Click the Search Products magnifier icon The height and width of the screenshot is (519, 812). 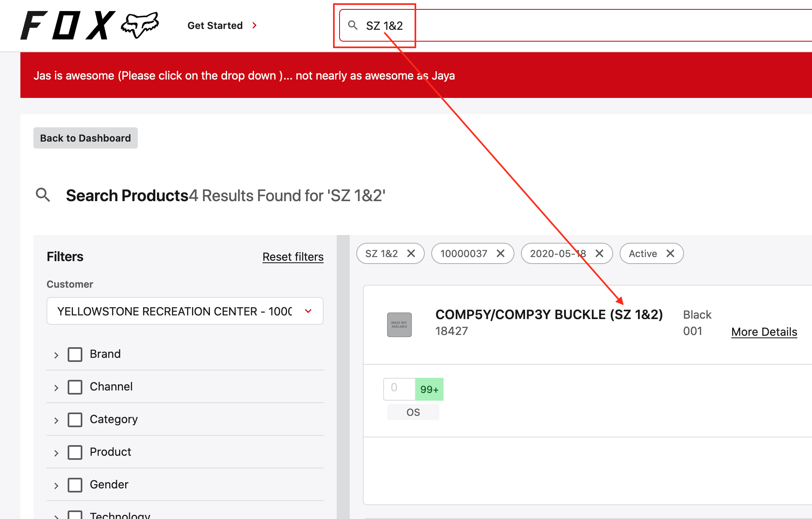pyautogui.click(x=43, y=195)
